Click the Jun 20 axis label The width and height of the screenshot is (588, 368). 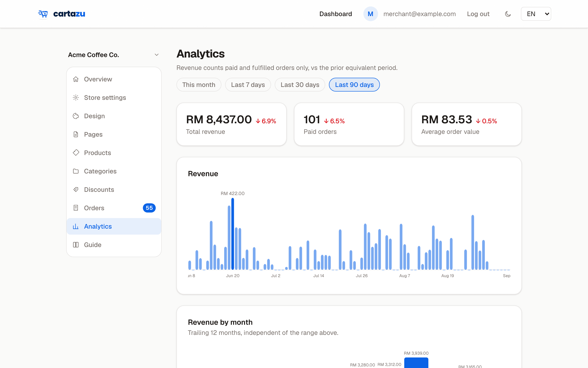coord(232,276)
